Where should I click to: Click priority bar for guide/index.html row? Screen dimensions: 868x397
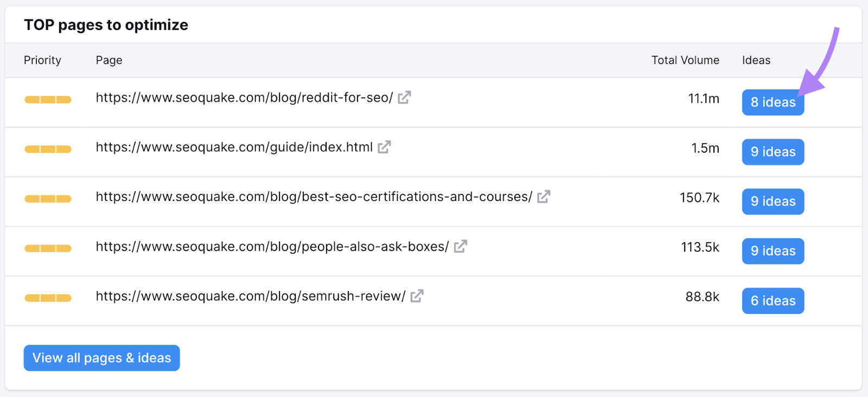(48, 149)
